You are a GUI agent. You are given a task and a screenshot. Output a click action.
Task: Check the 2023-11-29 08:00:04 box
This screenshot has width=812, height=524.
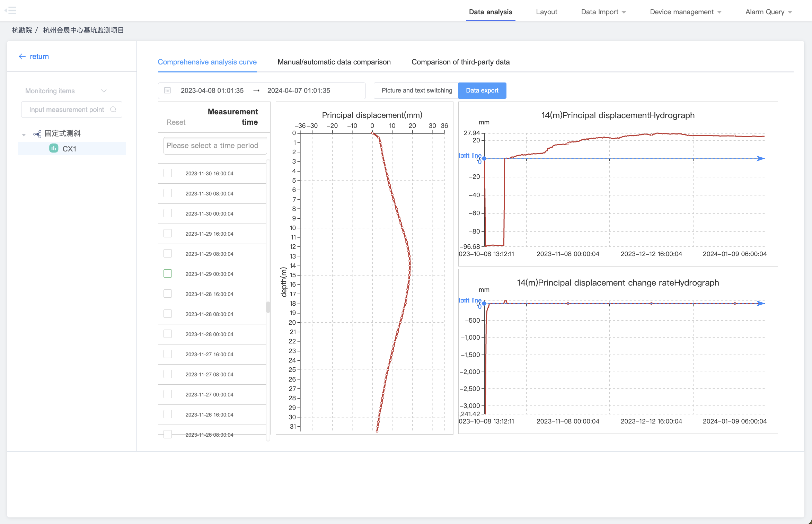(x=168, y=253)
